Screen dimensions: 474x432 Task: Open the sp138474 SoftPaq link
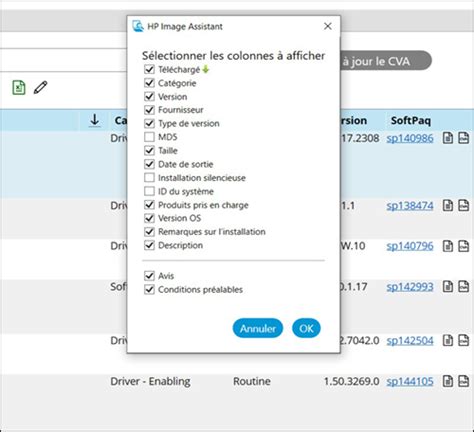[410, 206]
